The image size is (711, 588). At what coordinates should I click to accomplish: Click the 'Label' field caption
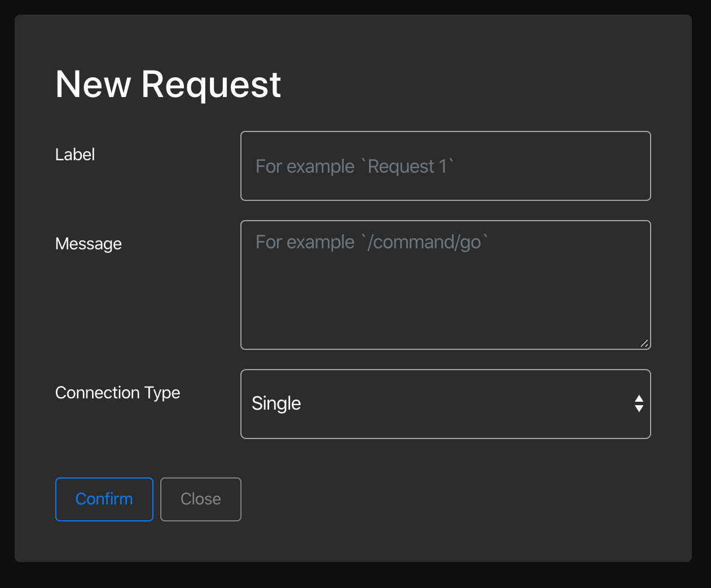75,155
